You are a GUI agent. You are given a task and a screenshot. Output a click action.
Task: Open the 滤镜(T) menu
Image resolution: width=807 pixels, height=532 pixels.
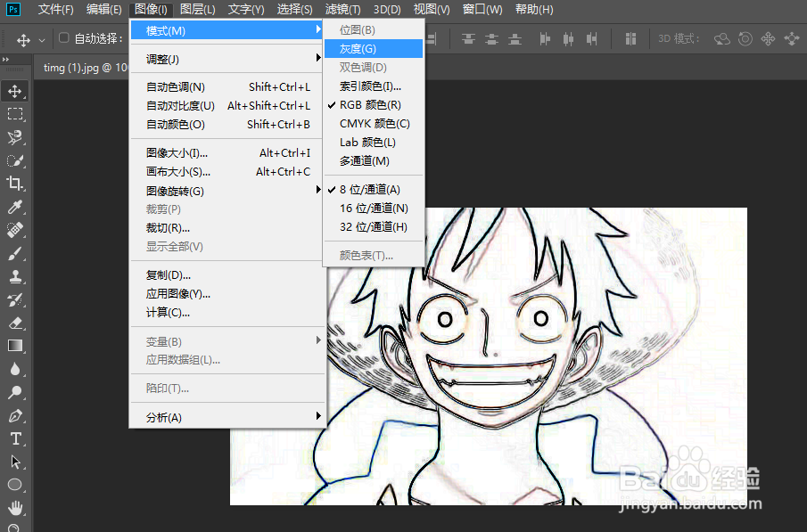(342, 9)
